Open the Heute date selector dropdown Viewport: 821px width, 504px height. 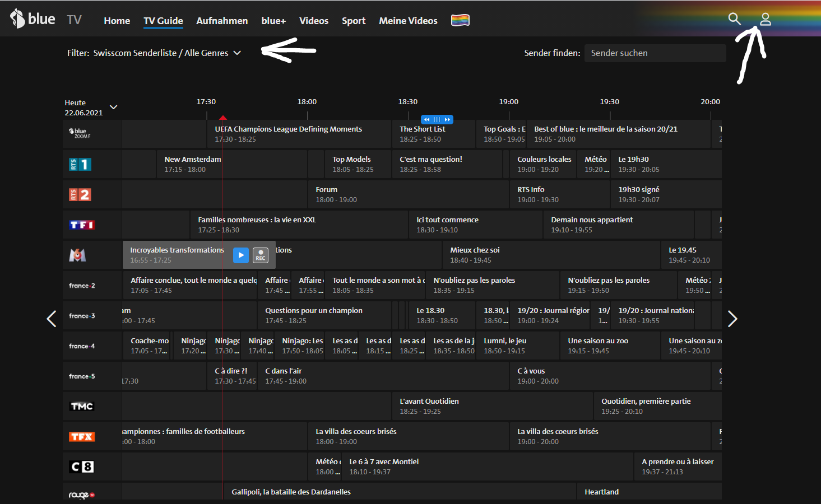click(x=113, y=107)
